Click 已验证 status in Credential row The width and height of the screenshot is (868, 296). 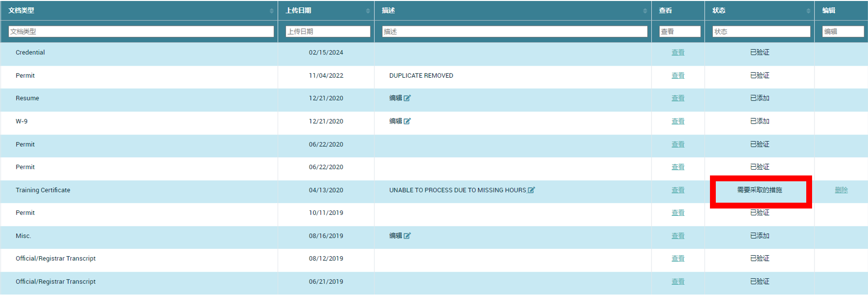point(760,52)
